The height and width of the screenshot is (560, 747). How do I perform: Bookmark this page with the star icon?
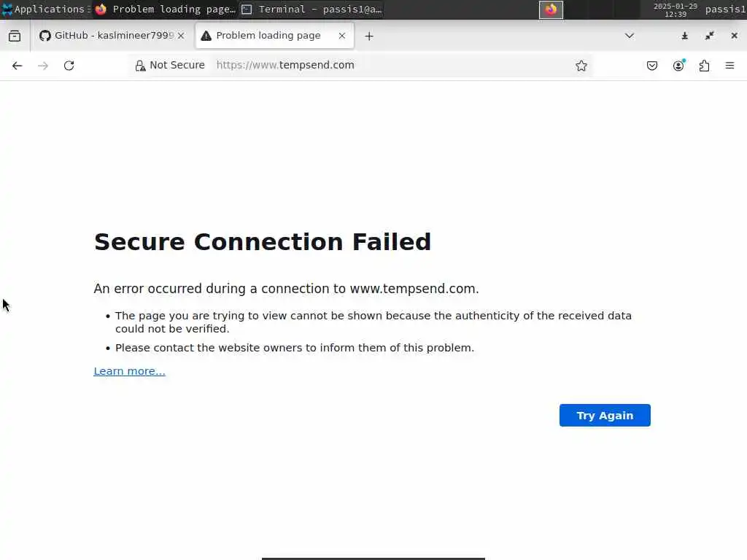tap(581, 66)
